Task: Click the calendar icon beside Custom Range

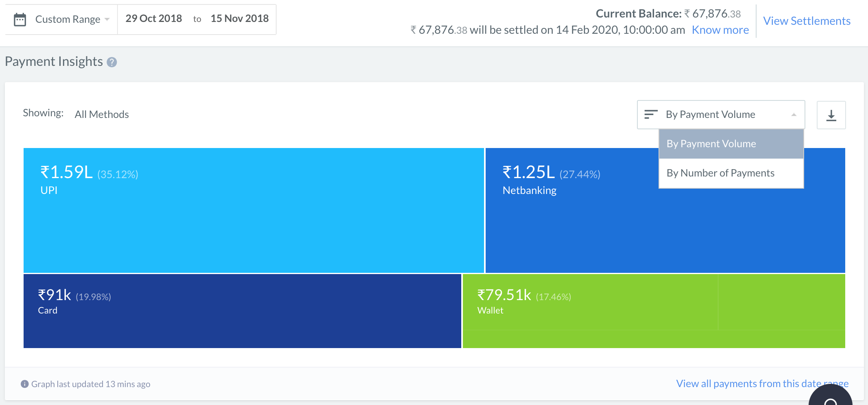Action: point(20,20)
